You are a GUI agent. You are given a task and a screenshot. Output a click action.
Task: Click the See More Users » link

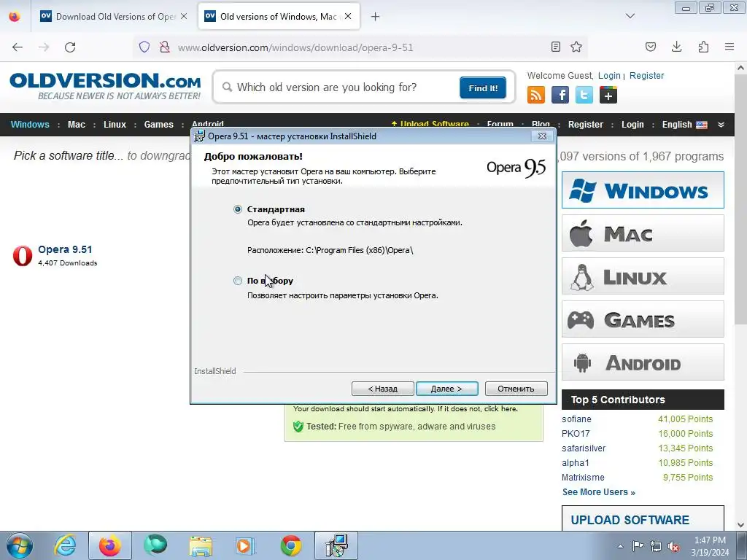[599, 492]
